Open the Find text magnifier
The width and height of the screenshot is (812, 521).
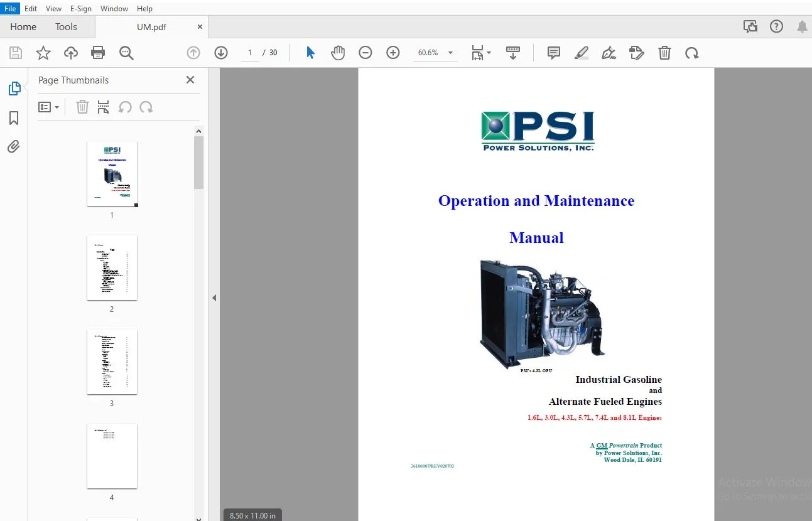[126, 53]
